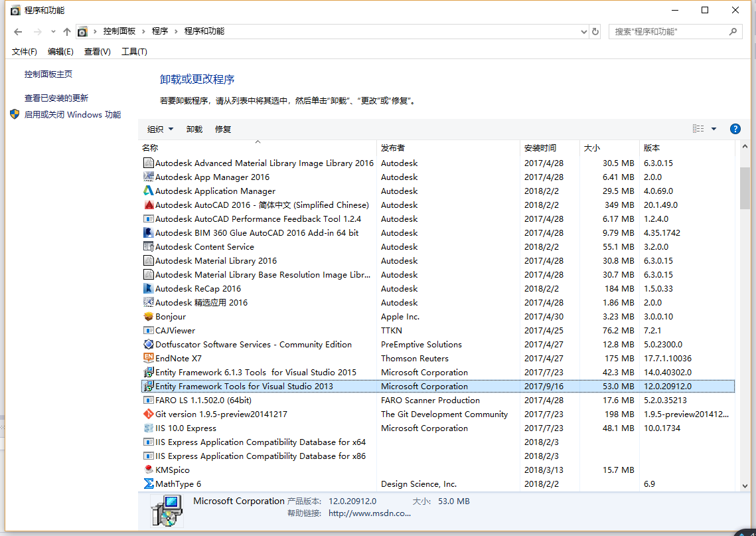Click the refresh icon beside address bar

point(595,31)
